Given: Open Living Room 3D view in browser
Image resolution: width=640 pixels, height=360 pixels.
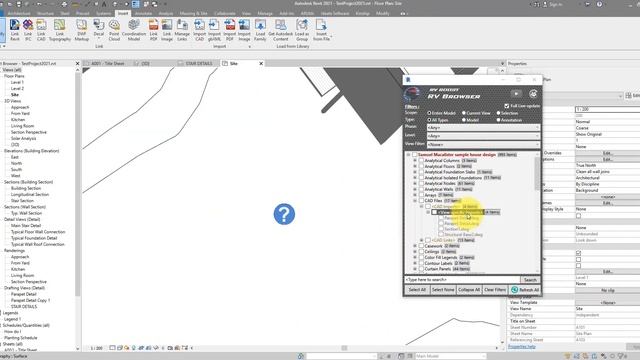Looking at the screenshot, I should click(22, 126).
